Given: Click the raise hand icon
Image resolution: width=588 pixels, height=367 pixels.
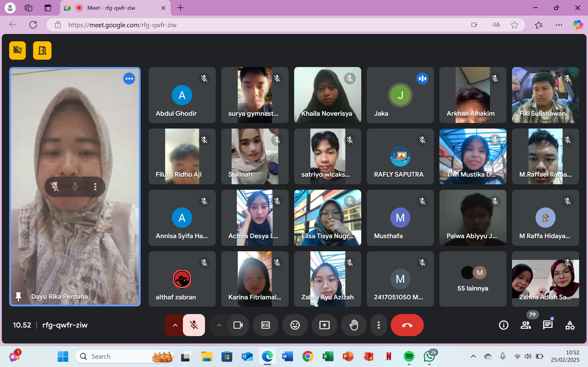Looking at the screenshot, I should coord(354,325).
